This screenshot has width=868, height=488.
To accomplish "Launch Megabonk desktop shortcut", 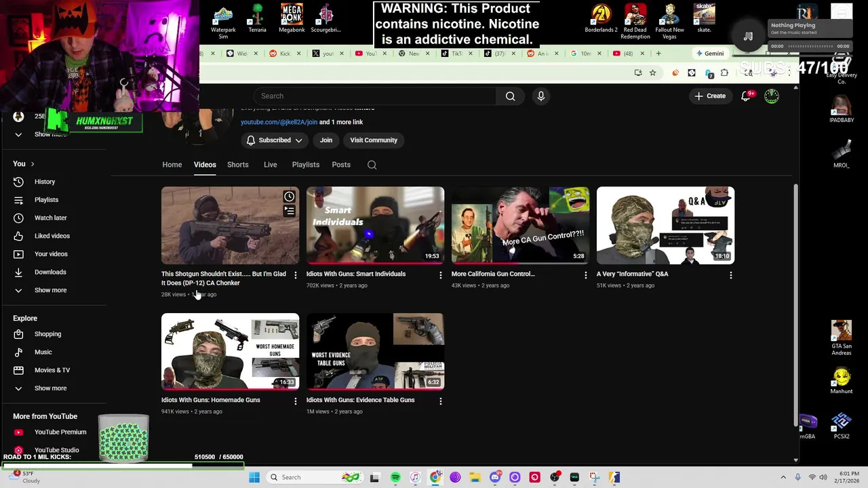I will (x=292, y=19).
